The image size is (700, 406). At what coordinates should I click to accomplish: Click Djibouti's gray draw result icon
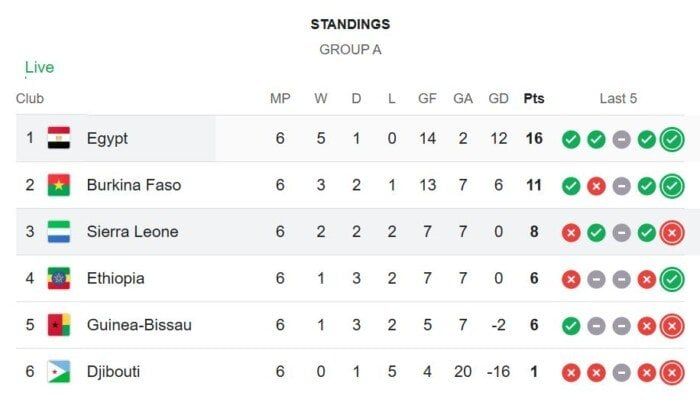click(621, 373)
